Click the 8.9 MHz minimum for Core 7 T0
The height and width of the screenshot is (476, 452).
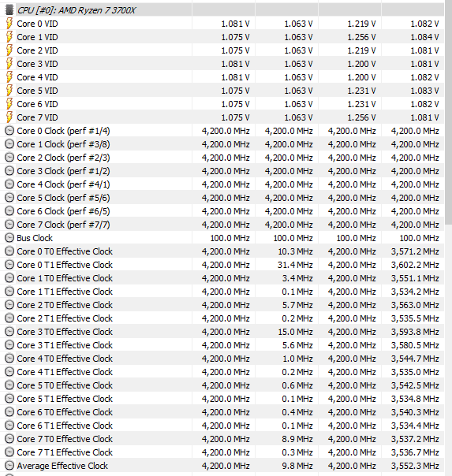pos(297,439)
